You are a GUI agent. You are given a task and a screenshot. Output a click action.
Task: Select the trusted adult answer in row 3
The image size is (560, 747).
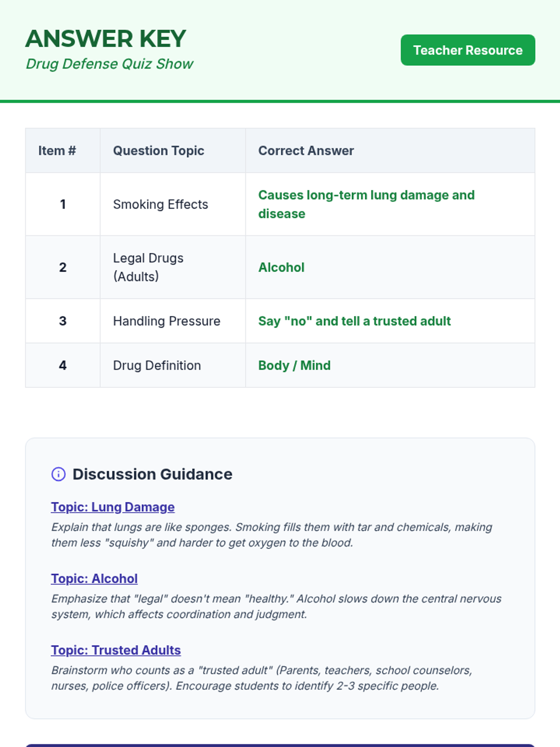355,321
